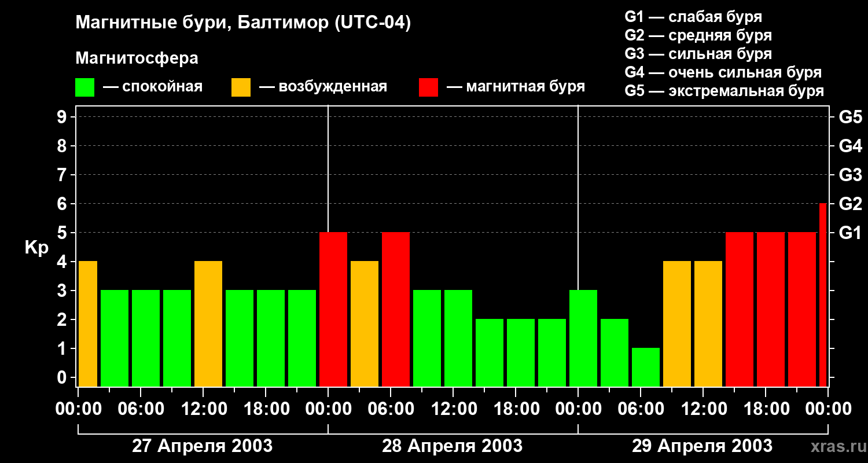Viewport: 868px width, 463px height.
Task: Click the red Kp 6 bar
Action: (823, 295)
